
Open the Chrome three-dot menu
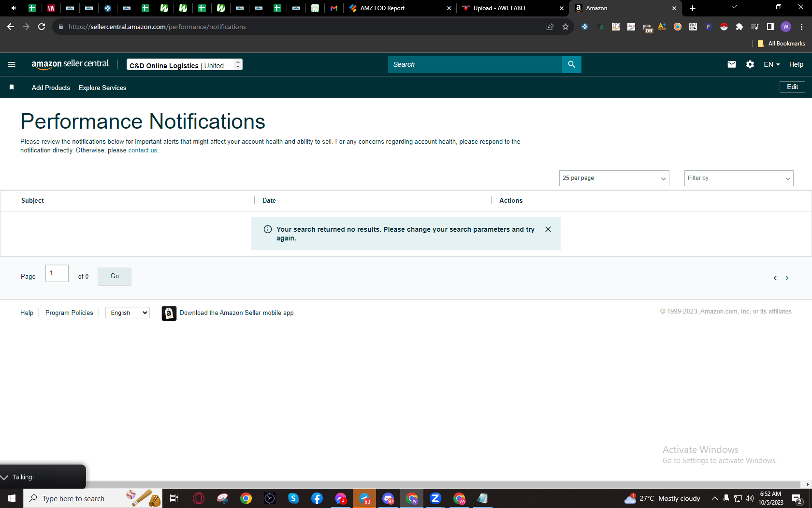click(802, 27)
